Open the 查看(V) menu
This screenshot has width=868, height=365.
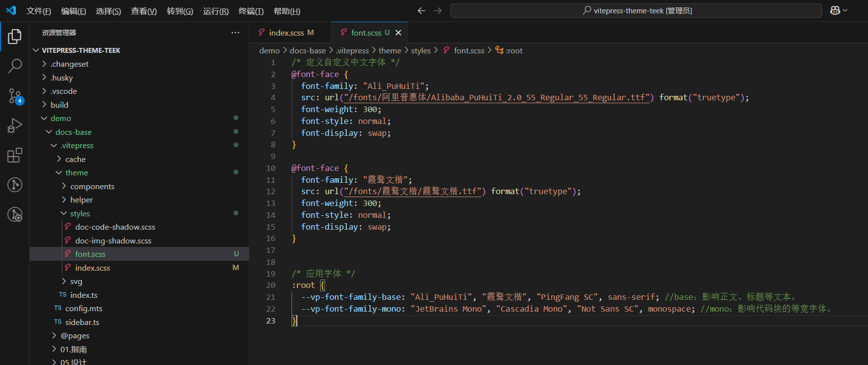pyautogui.click(x=144, y=11)
